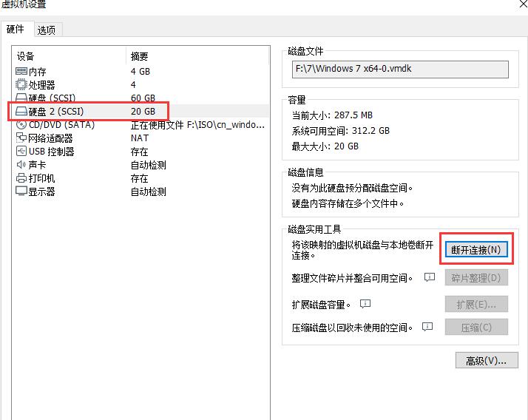Click the text 硬盘内容存储在多个文件中。
The width and height of the screenshot is (528, 420).
point(348,203)
